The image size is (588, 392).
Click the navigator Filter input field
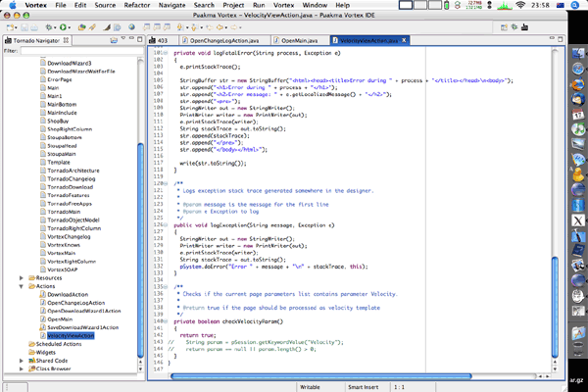[x=82, y=51]
